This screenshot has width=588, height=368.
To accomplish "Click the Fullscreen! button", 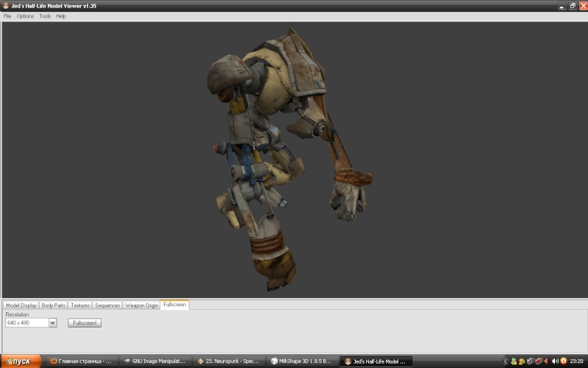I will tap(85, 322).
